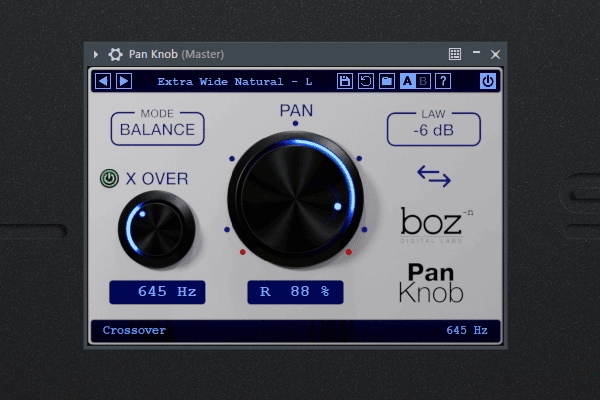
Task: Click the Pan Knob product logo
Action: [431, 282]
